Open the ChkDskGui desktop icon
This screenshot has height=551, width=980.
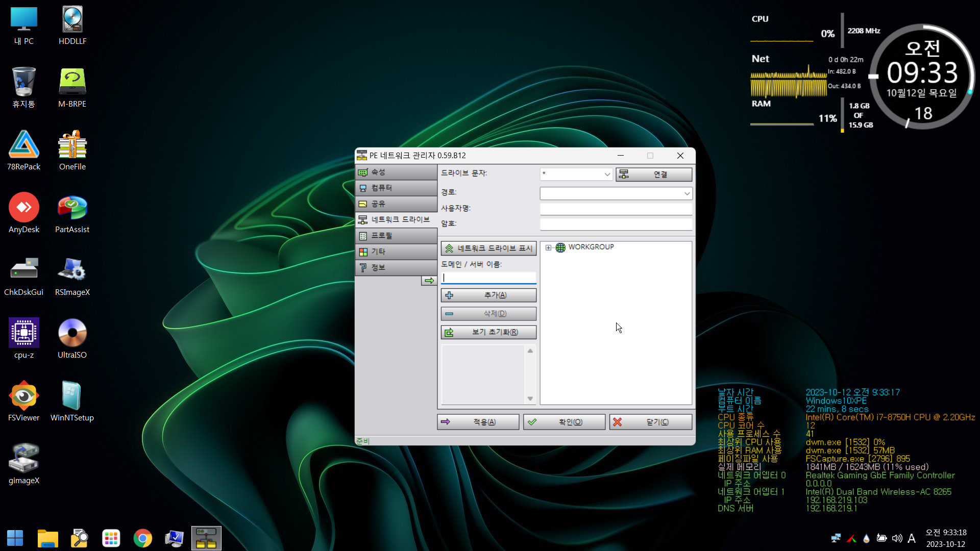(24, 276)
